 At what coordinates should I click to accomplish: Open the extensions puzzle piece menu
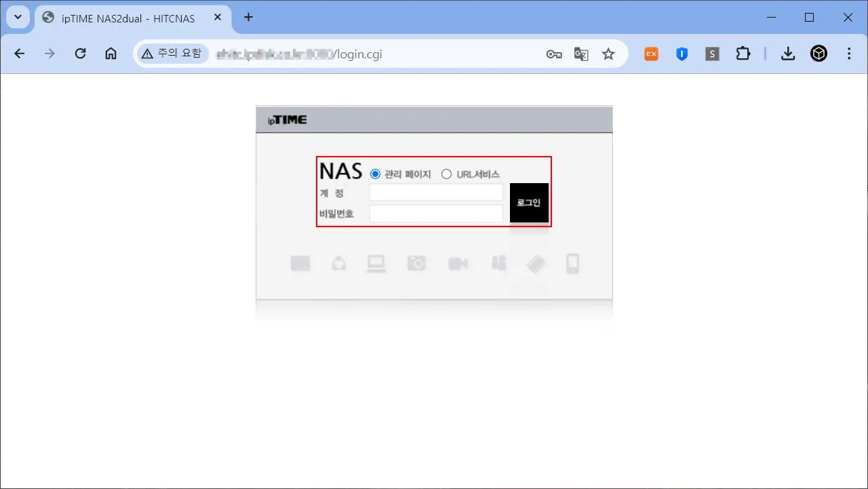pyautogui.click(x=743, y=54)
